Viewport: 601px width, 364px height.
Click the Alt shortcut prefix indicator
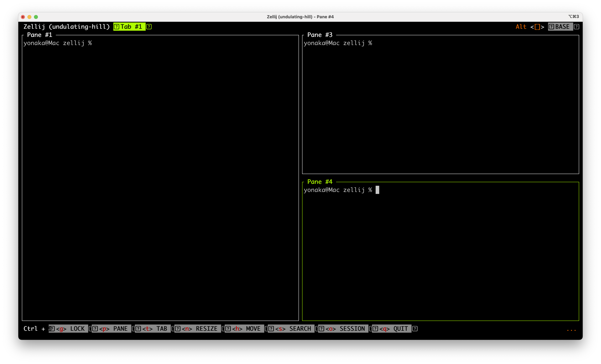(x=521, y=27)
